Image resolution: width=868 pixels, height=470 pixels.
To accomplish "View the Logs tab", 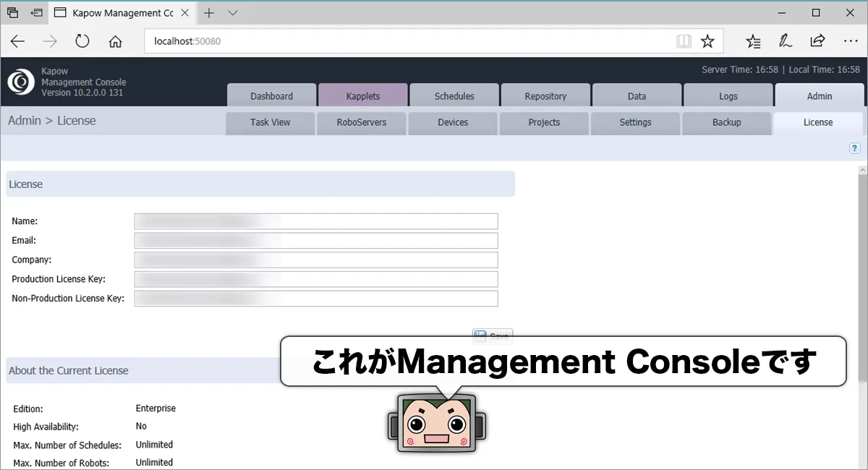I will [x=728, y=95].
